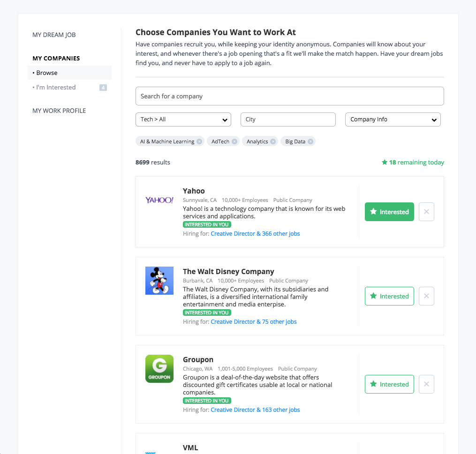
Task: Remove the AdTech filter tag
Action: pos(234,141)
